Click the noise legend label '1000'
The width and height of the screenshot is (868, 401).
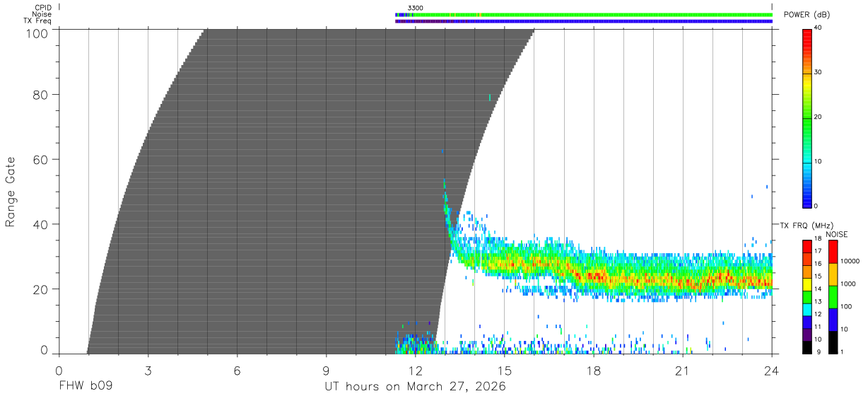coord(847,284)
